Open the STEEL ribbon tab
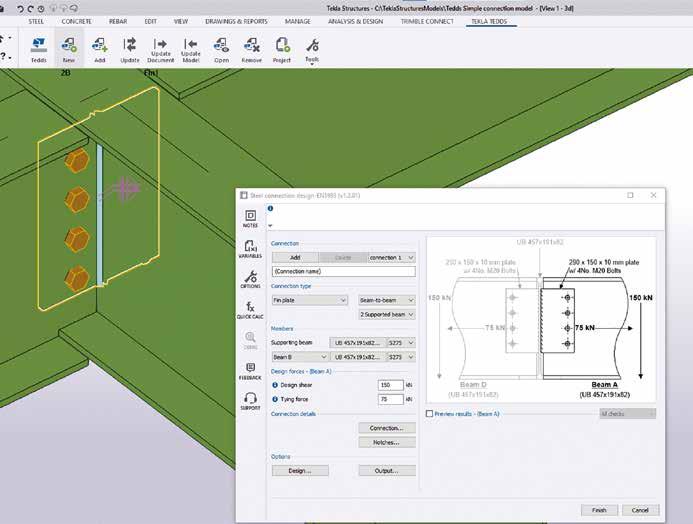Image resolution: width=693 pixels, height=524 pixels. point(36,21)
